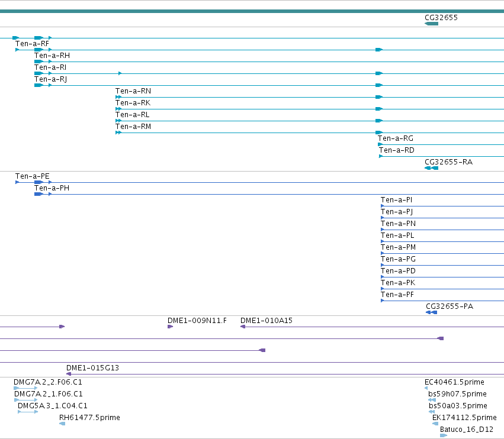This screenshot has height=439, width=504.
Task: Select the RH61477.5prime EST label
Action: pyautogui.click(x=89, y=418)
